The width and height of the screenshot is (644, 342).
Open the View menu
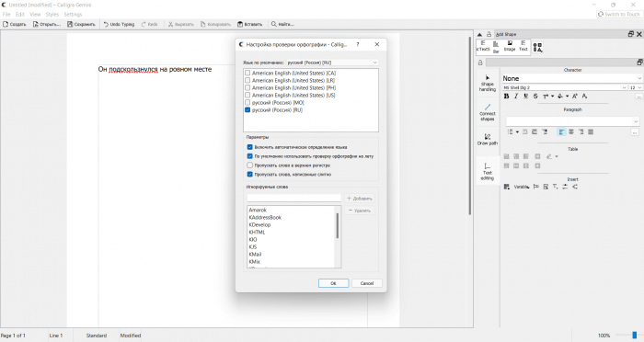click(35, 15)
